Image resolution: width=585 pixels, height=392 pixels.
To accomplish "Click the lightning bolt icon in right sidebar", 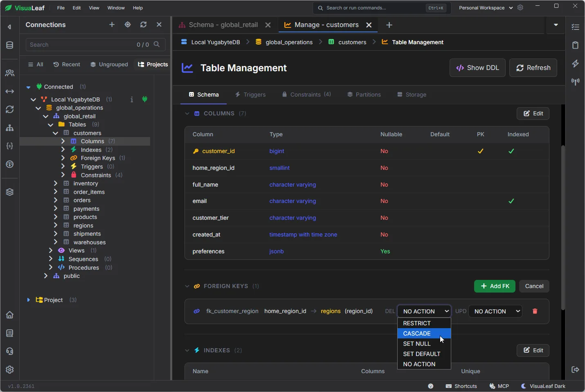I will [x=575, y=63].
